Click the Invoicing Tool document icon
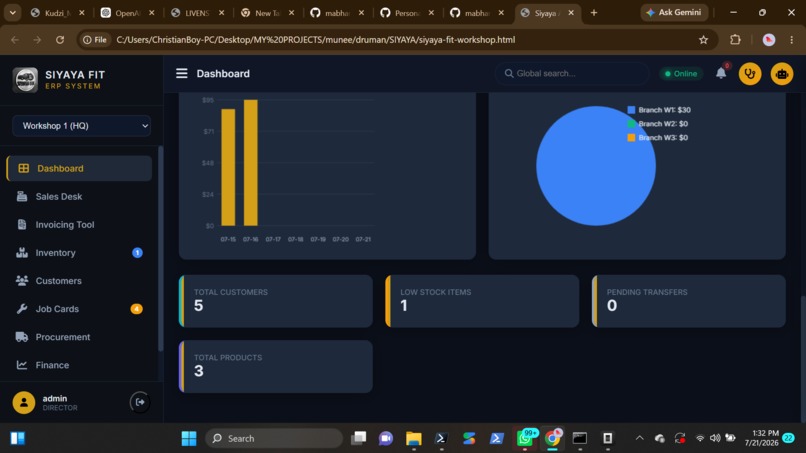The width and height of the screenshot is (806, 453). [x=22, y=225]
